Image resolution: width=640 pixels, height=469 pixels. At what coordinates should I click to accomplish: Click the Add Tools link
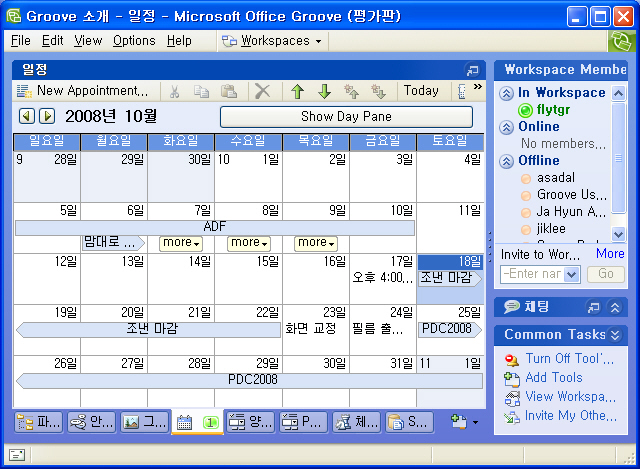[x=553, y=378]
